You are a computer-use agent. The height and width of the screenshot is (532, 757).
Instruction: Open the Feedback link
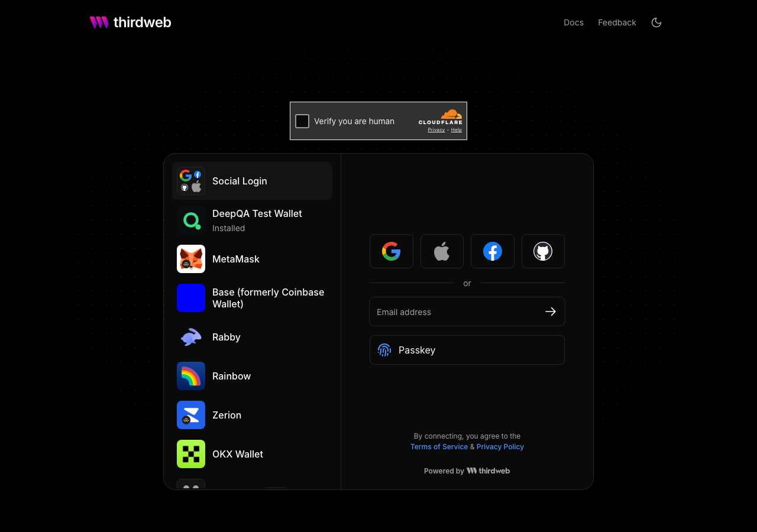(617, 22)
